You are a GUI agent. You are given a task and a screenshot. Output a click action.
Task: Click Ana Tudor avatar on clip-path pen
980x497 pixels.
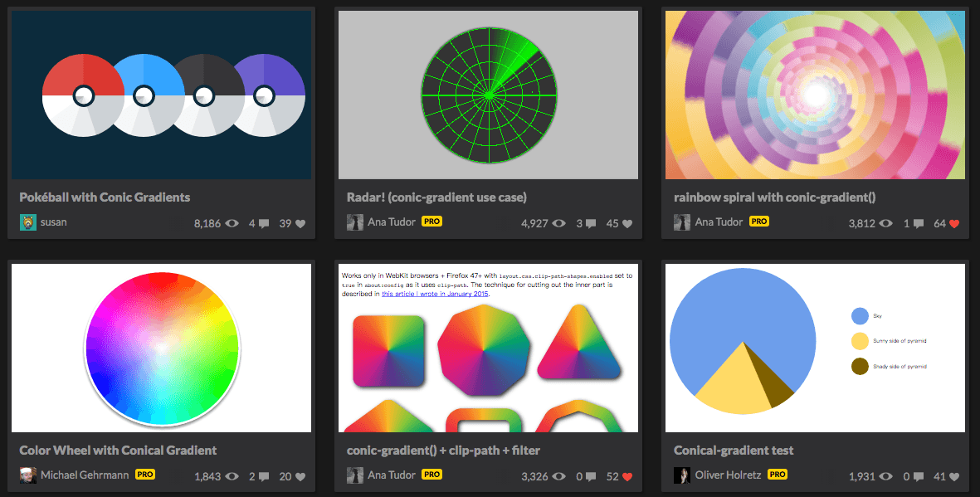[x=355, y=475]
